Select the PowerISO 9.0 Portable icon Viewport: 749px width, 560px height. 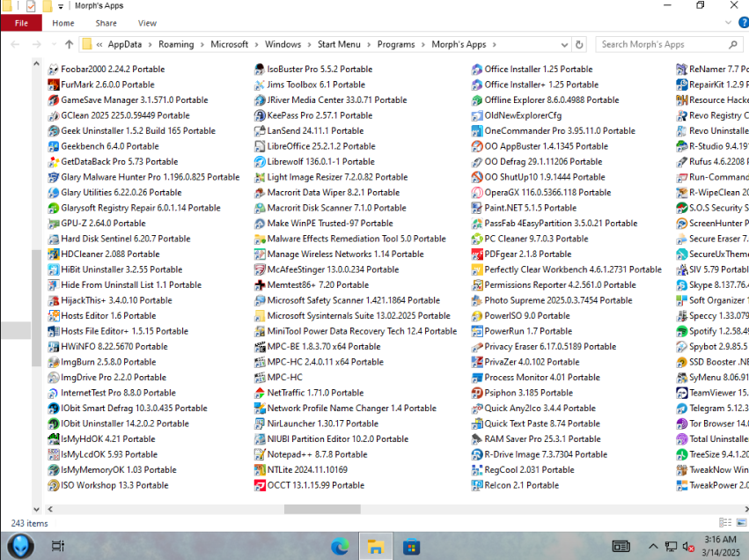(x=477, y=316)
